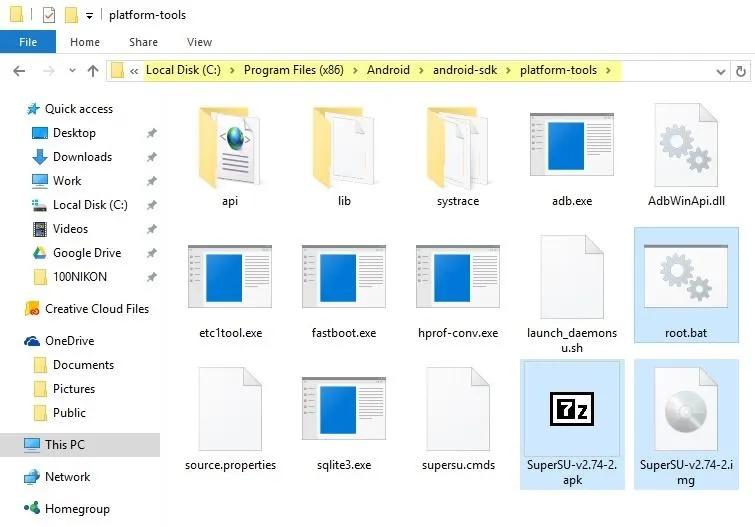Open the systrace folder icon
The width and height of the screenshot is (755, 527).
(x=458, y=147)
